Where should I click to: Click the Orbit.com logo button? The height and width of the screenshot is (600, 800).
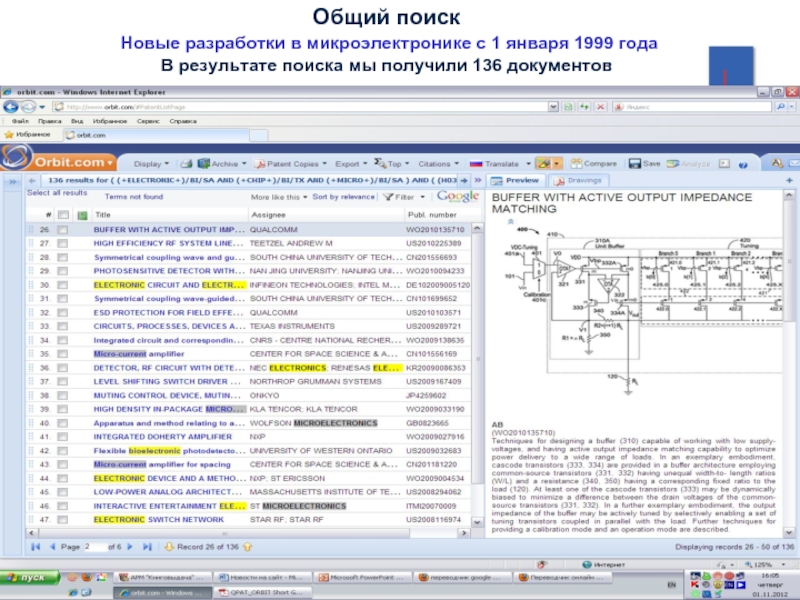59,161
